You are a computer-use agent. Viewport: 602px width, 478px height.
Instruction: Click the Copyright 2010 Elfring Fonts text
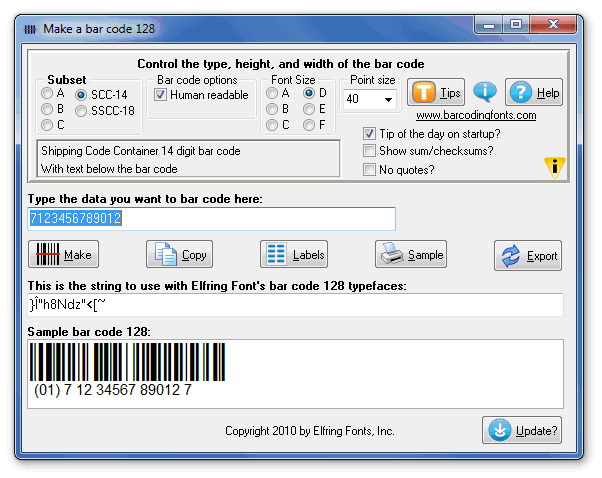pyautogui.click(x=309, y=431)
